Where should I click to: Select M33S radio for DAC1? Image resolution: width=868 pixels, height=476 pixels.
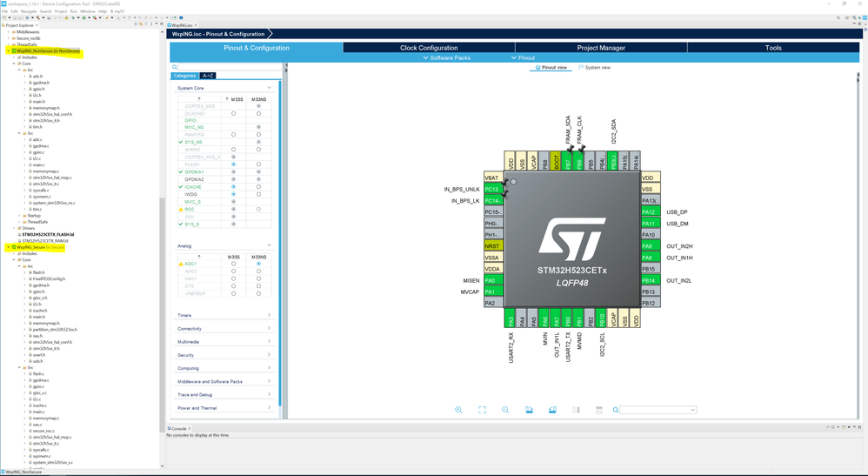234,278
